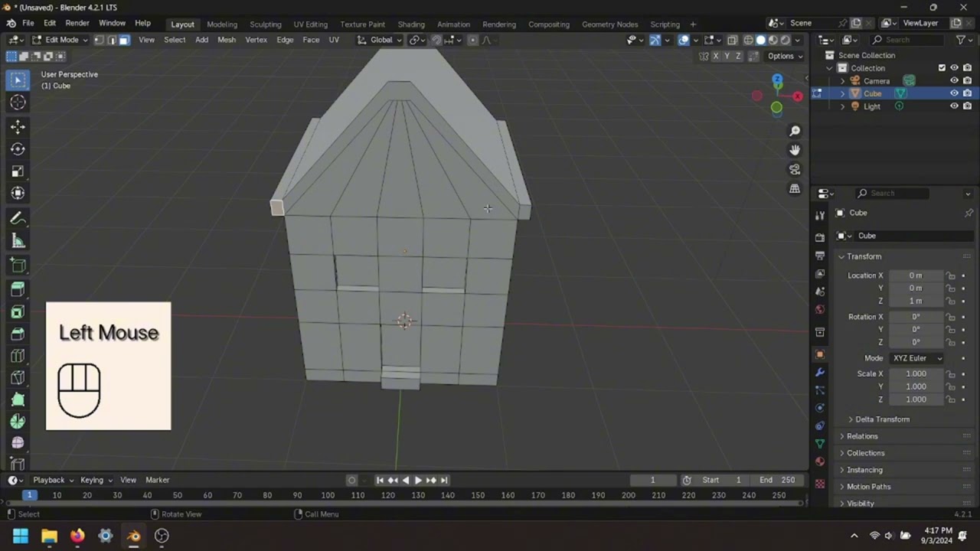Toggle camera view gizmo icon

tap(795, 169)
